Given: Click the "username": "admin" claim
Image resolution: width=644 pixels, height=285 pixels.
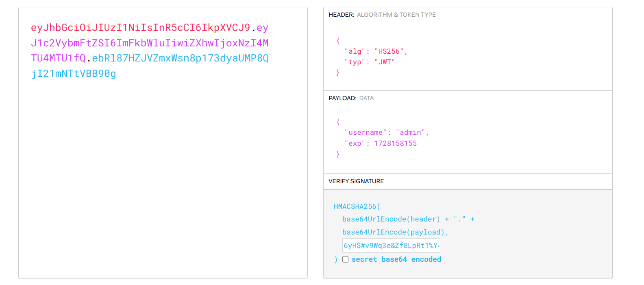Looking at the screenshot, I should click(x=386, y=132).
